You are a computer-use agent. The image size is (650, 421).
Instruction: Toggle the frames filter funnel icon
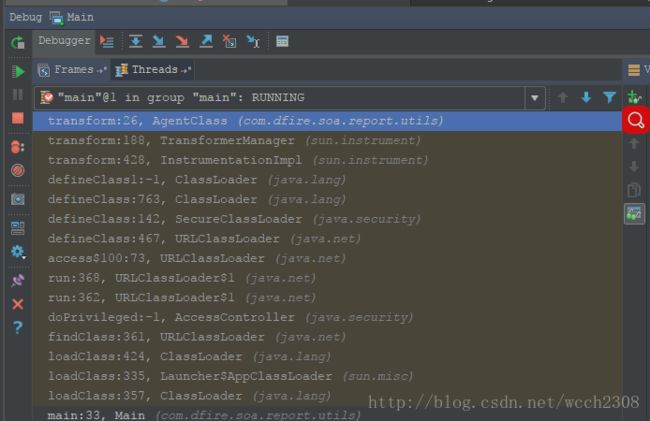(609, 98)
